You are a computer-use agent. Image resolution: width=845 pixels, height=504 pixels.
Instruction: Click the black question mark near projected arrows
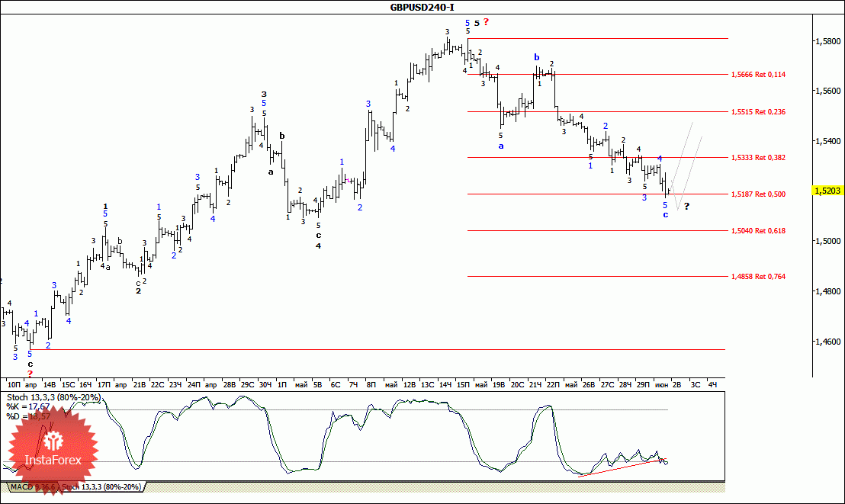[x=686, y=206]
